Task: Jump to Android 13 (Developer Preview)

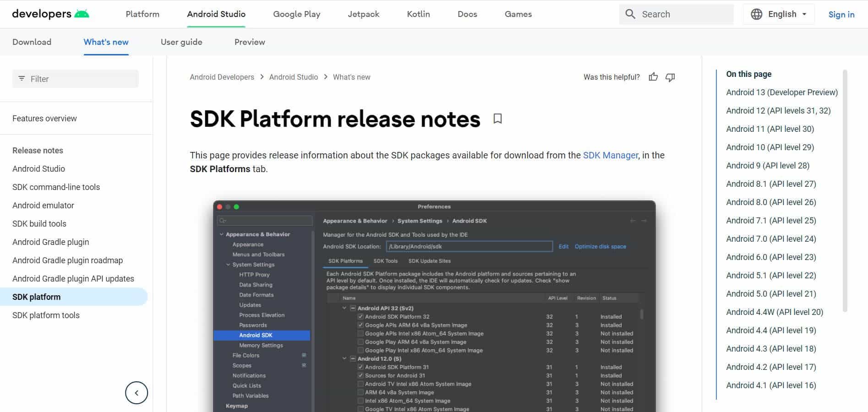Action: (x=782, y=92)
